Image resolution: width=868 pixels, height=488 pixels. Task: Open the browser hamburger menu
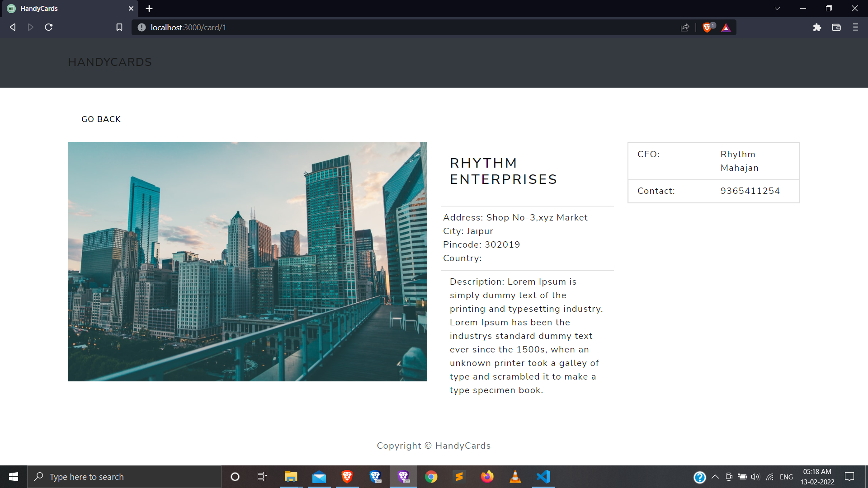coord(855,28)
